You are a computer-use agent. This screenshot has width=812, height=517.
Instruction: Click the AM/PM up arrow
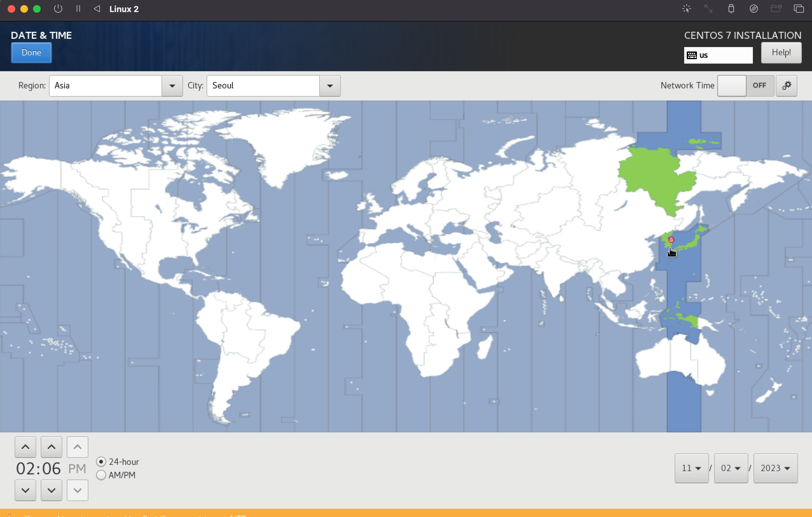pos(77,447)
